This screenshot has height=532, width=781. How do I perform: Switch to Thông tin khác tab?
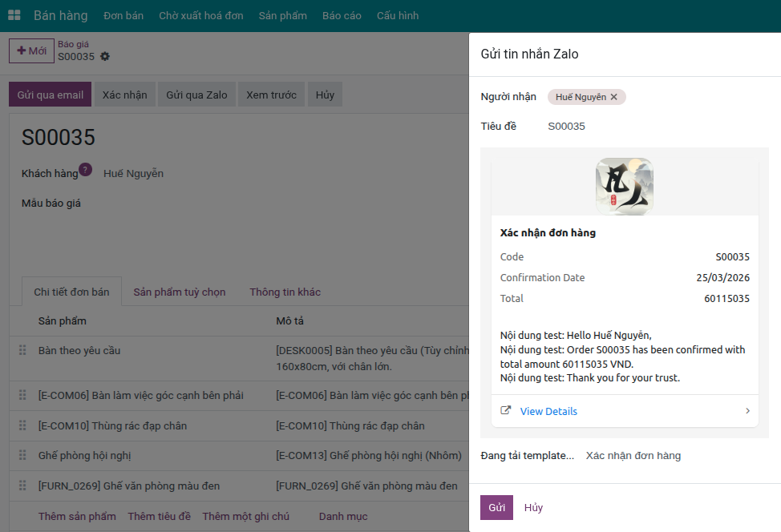(x=285, y=292)
